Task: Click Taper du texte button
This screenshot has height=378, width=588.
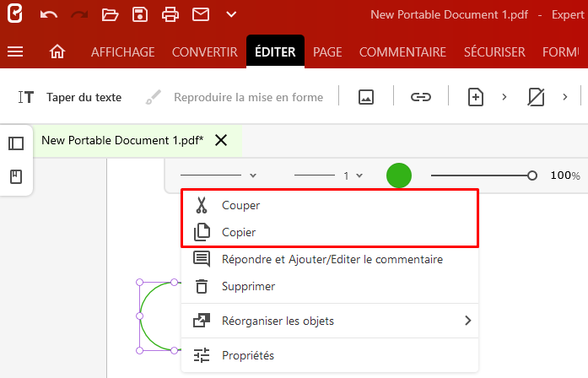Action: pos(70,97)
